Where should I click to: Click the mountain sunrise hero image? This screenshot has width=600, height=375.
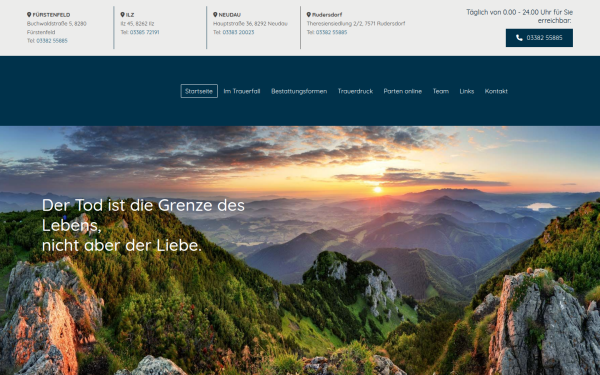[x=300, y=251]
